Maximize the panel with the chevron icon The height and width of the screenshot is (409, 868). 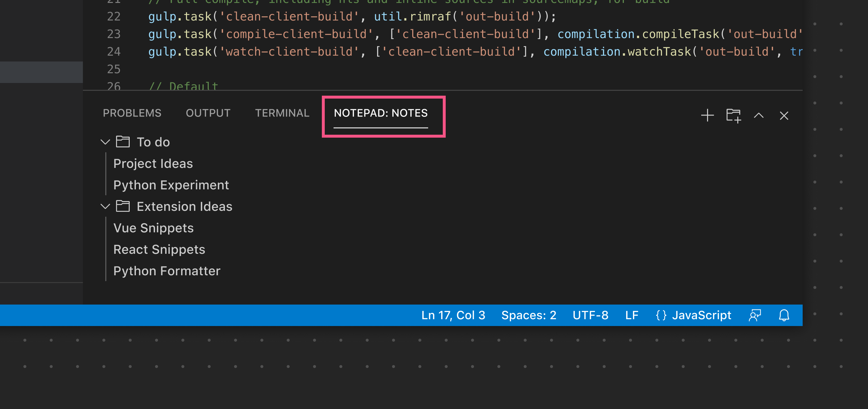pos(759,116)
